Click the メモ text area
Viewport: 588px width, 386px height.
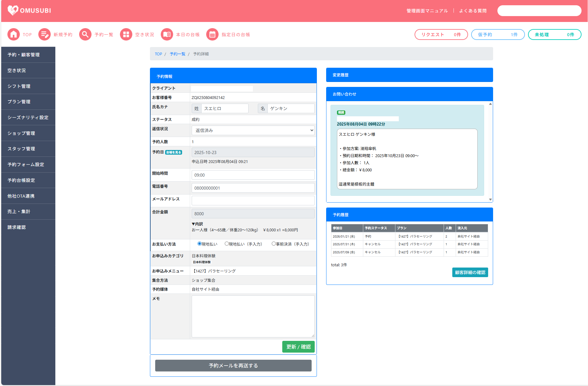(x=253, y=316)
